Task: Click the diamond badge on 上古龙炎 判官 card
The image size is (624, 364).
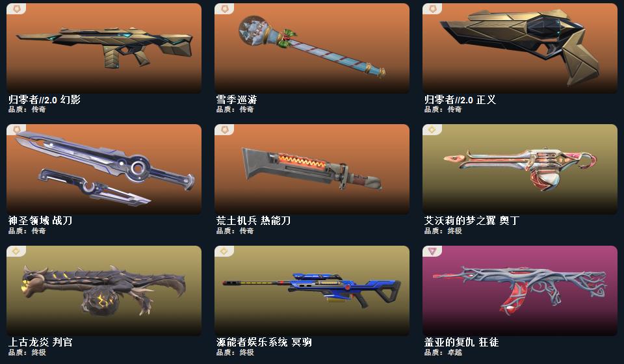Action: click(16, 251)
